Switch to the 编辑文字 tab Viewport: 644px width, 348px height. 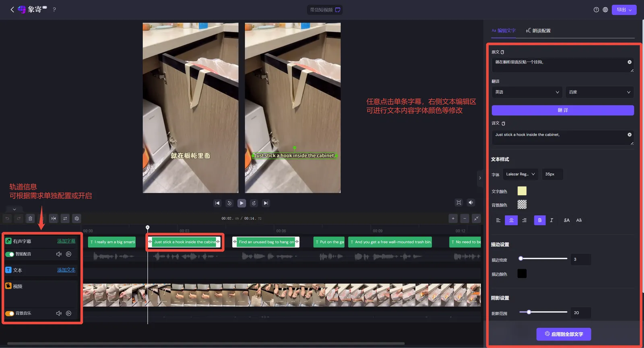coord(504,31)
